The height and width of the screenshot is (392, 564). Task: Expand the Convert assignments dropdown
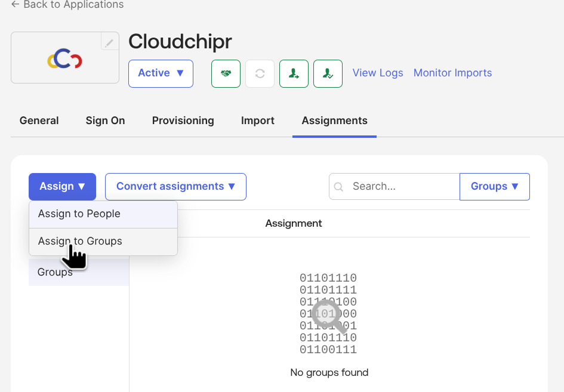(x=175, y=187)
